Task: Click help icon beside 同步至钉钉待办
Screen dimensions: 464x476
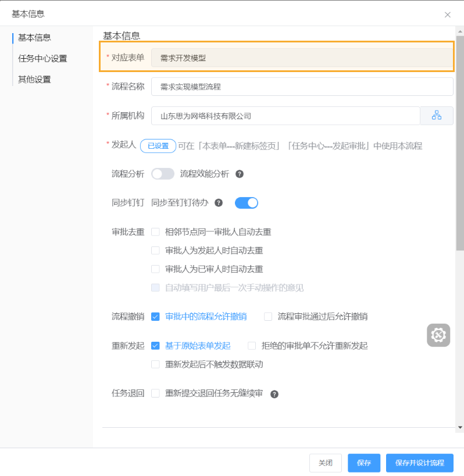Action: 219,203
